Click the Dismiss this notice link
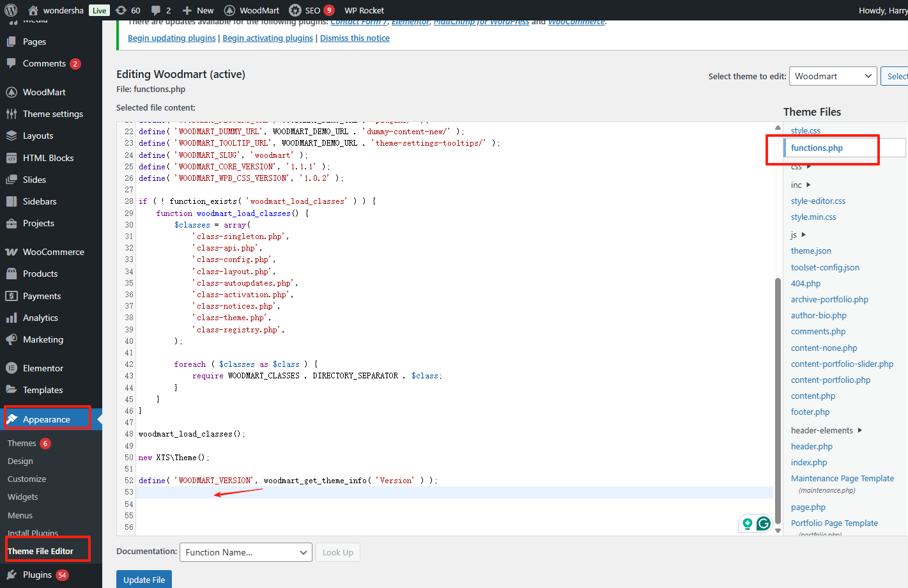The image size is (908, 588). (x=355, y=38)
